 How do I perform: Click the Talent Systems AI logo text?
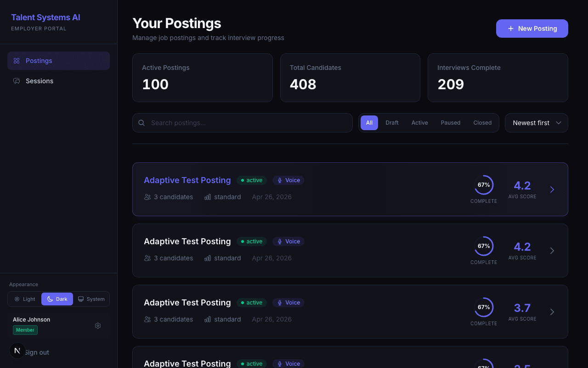(x=45, y=17)
